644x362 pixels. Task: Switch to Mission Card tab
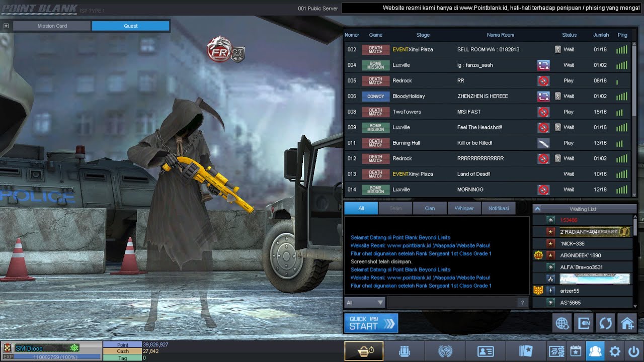[52, 26]
